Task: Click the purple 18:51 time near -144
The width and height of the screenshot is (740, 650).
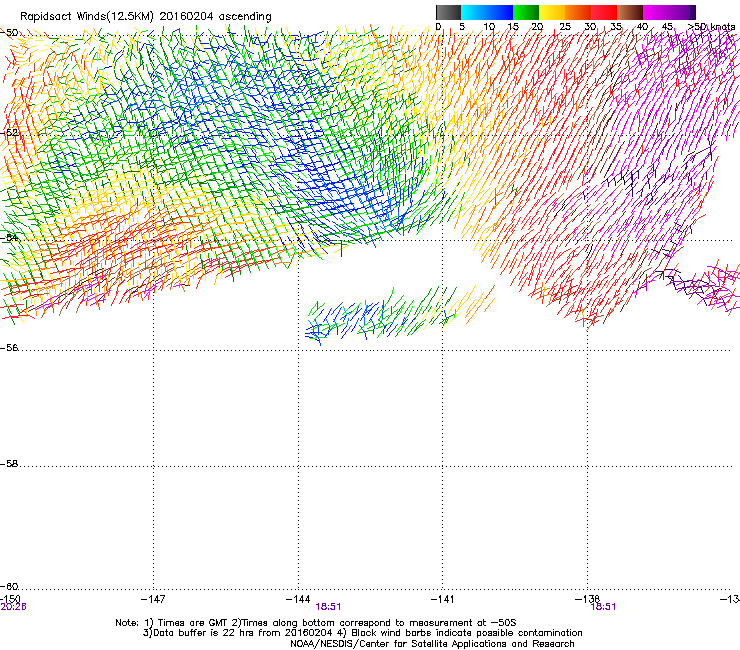Action: 328,607
